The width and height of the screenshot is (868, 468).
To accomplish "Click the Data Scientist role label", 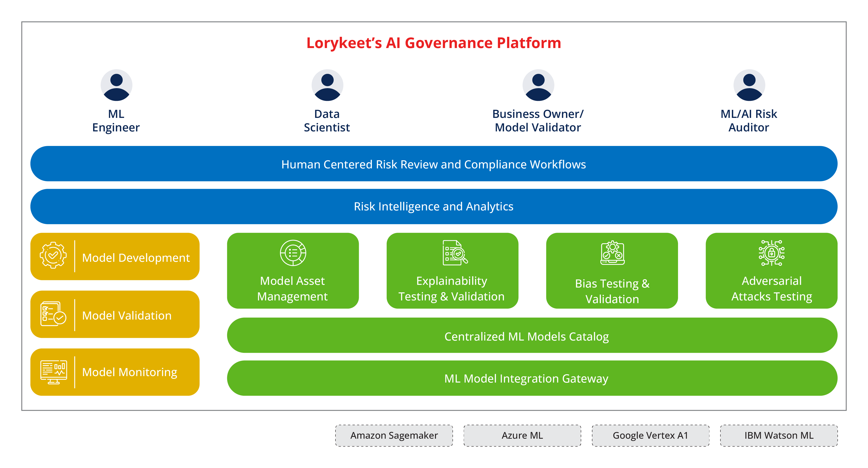I will tap(327, 121).
